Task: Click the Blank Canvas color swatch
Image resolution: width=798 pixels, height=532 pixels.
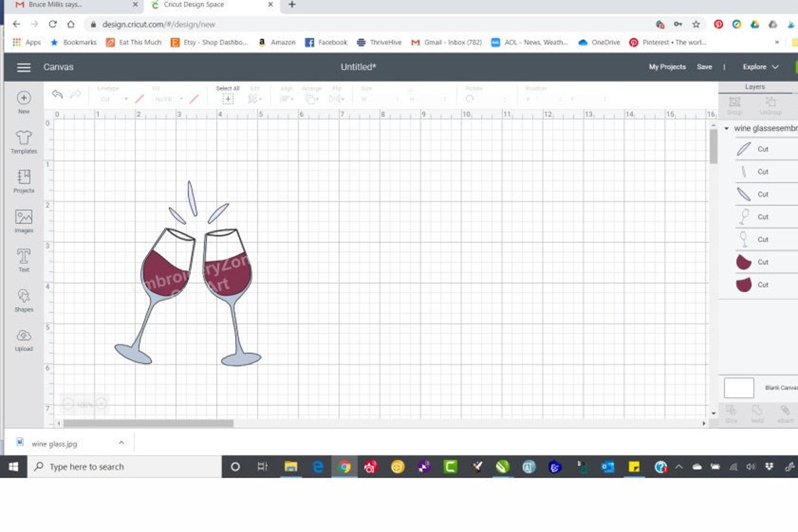Action: tap(739, 388)
